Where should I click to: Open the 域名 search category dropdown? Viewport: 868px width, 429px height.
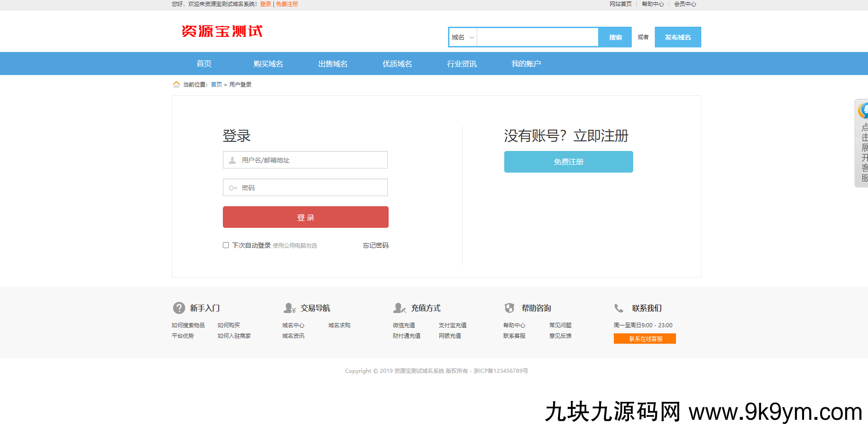tap(462, 37)
